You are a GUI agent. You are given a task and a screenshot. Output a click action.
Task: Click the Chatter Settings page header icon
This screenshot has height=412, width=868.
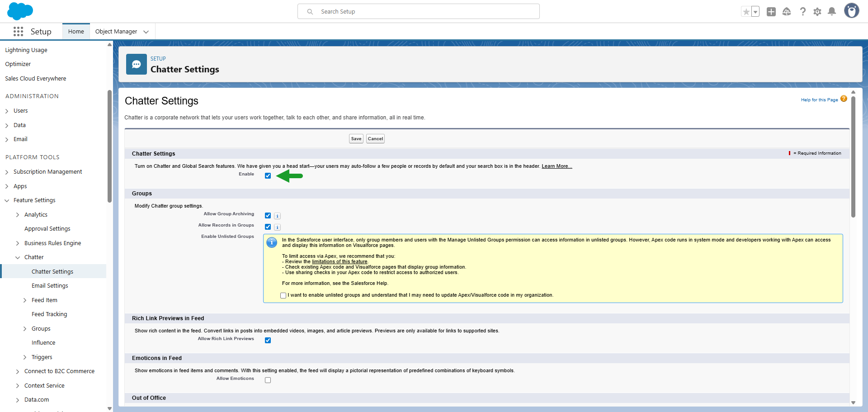coord(136,64)
